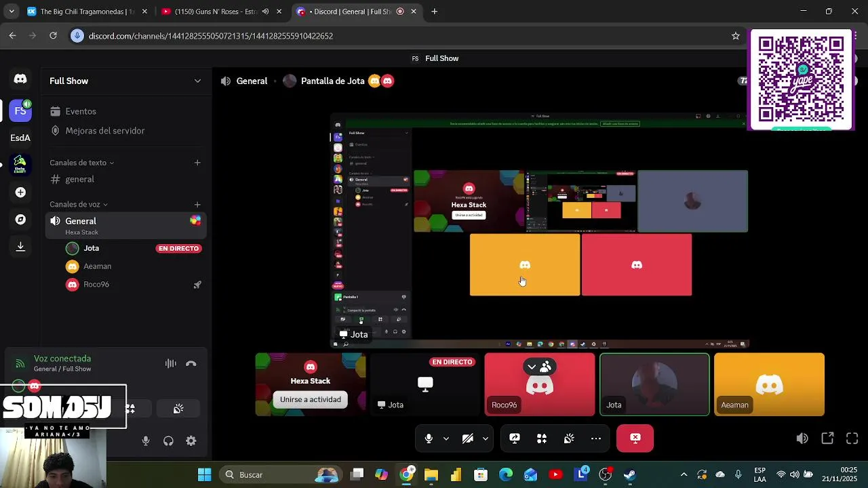Toggle members list icon on Roco96 tile
Image resolution: width=868 pixels, height=488 pixels.
coord(546,367)
